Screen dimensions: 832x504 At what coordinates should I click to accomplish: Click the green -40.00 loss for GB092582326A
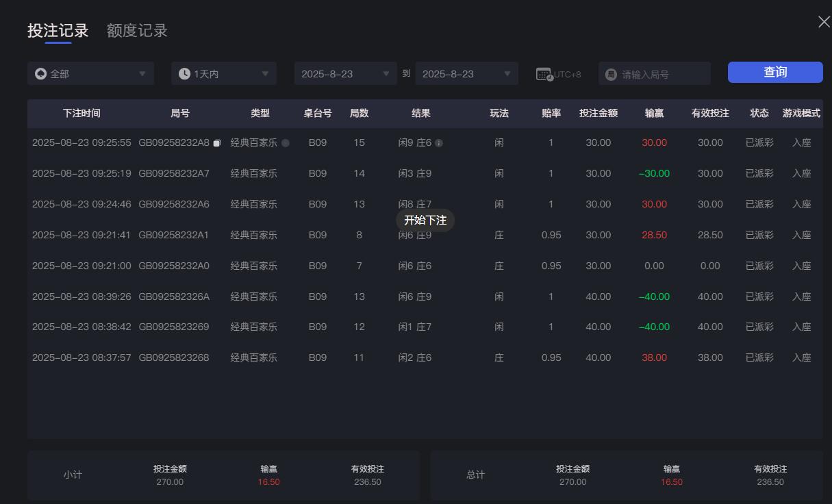click(x=654, y=297)
